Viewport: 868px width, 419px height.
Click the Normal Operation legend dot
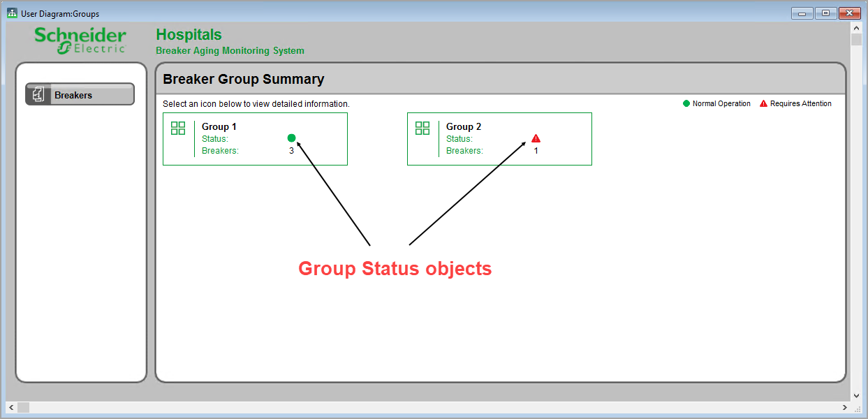click(686, 103)
